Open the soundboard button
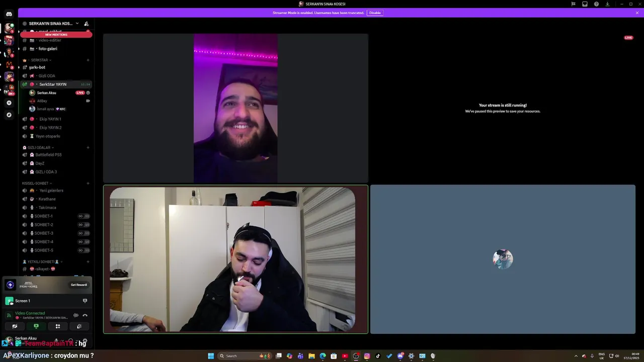This screenshot has height=362, width=644. coord(79,326)
